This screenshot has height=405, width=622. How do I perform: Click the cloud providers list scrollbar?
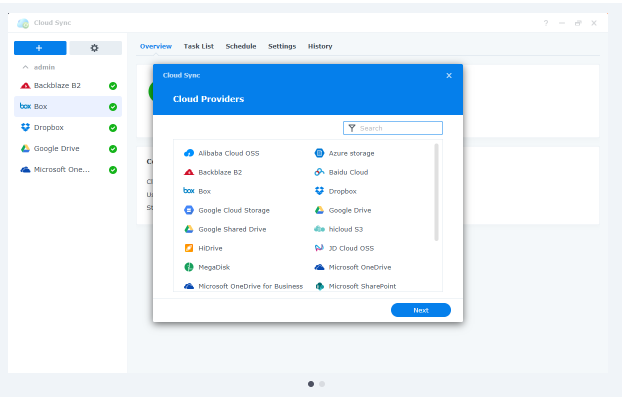click(437, 192)
